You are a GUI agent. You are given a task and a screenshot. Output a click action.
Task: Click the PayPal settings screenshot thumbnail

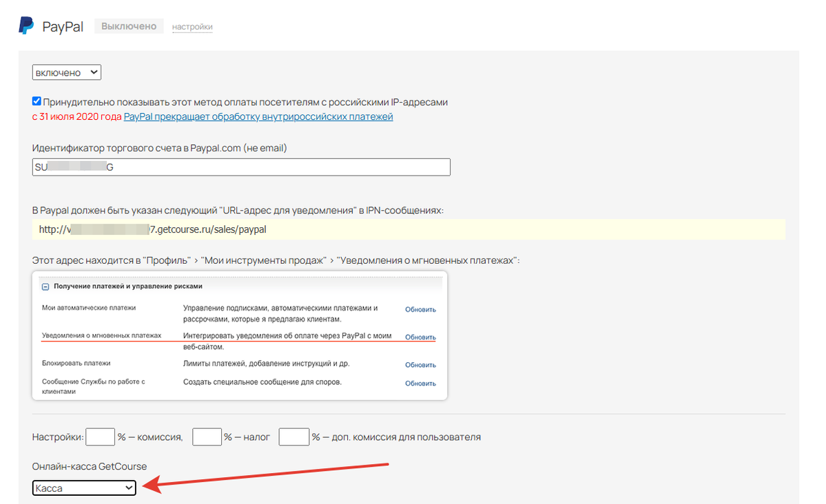tap(240, 335)
